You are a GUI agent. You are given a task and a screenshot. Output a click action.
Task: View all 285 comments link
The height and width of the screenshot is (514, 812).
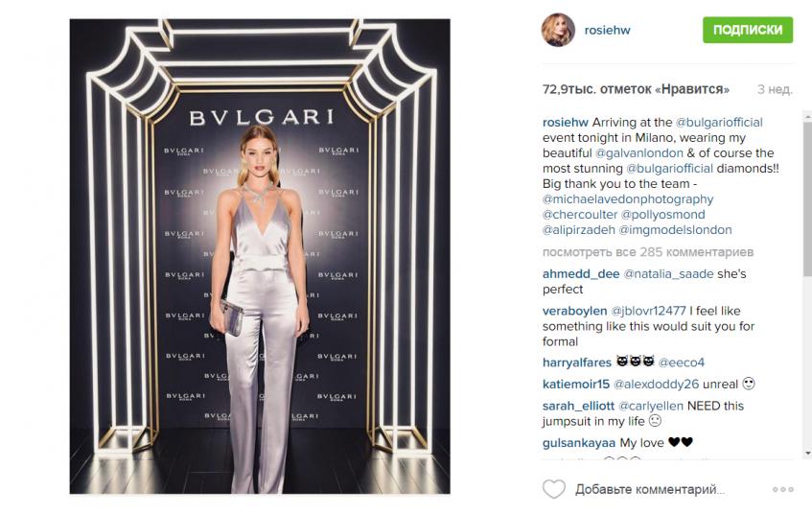648,252
